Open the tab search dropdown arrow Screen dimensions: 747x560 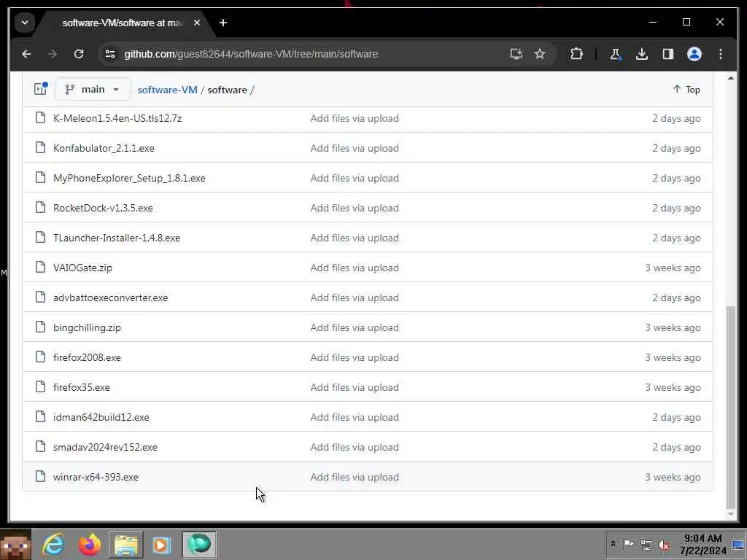[x=25, y=23]
